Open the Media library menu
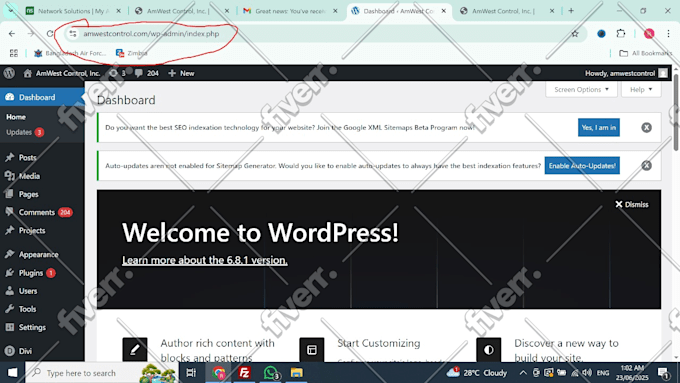Screen dimensions: 680x383 click(x=29, y=176)
